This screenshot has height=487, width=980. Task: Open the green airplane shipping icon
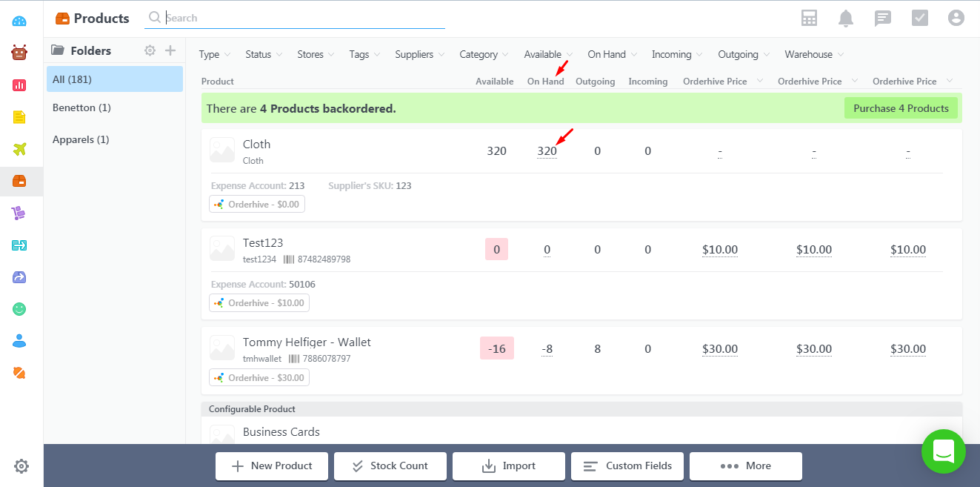pos(20,149)
